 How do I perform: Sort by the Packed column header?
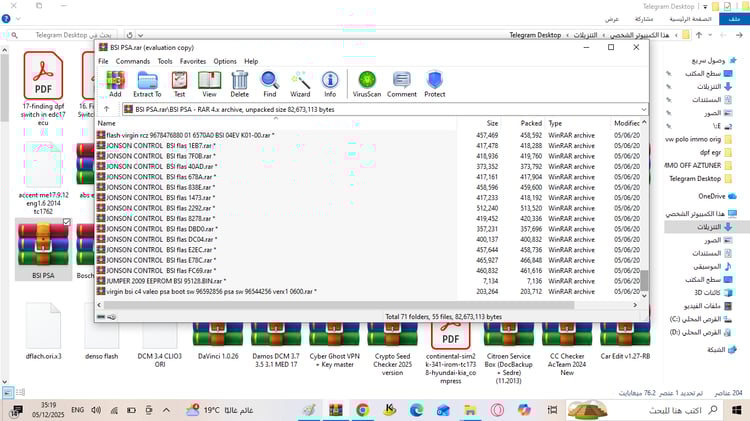tap(522, 123)
